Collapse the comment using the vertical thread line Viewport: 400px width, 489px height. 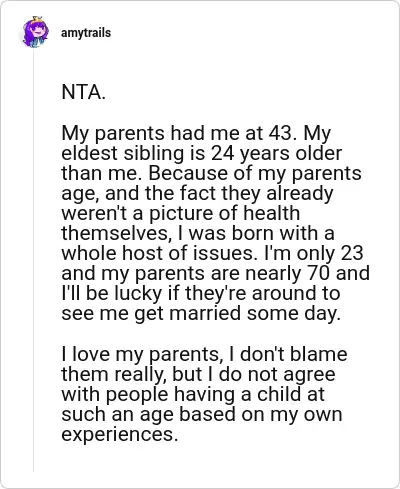click(33, 260)
